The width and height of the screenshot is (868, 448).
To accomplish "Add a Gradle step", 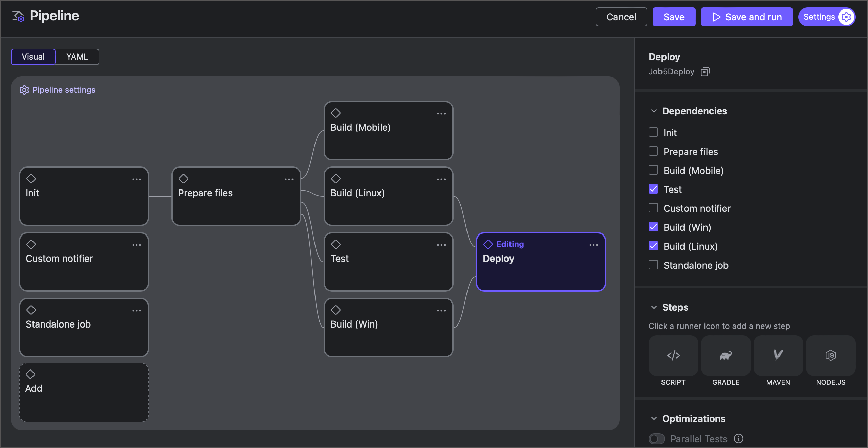I will point(725,356).
